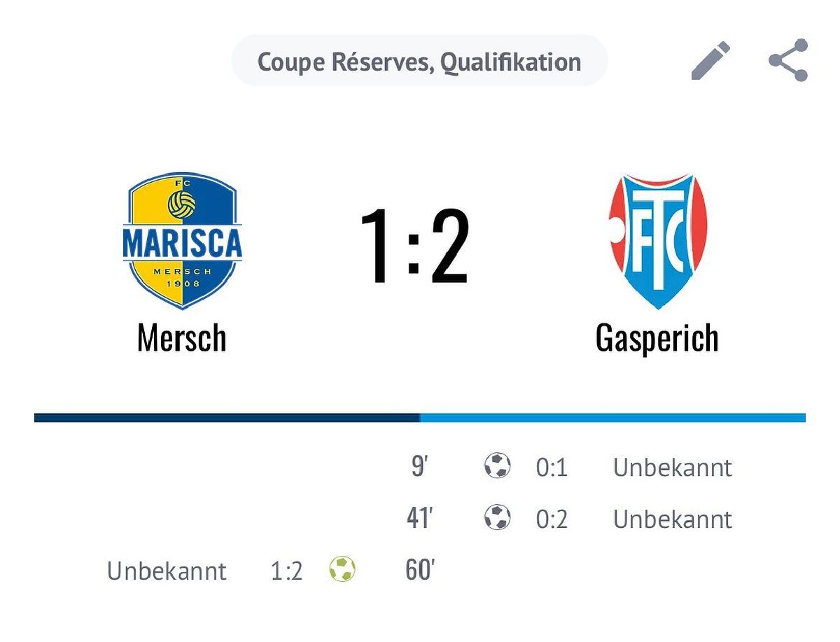Select the Unbekannt scorer of 0:1 goal

(672, 467)
